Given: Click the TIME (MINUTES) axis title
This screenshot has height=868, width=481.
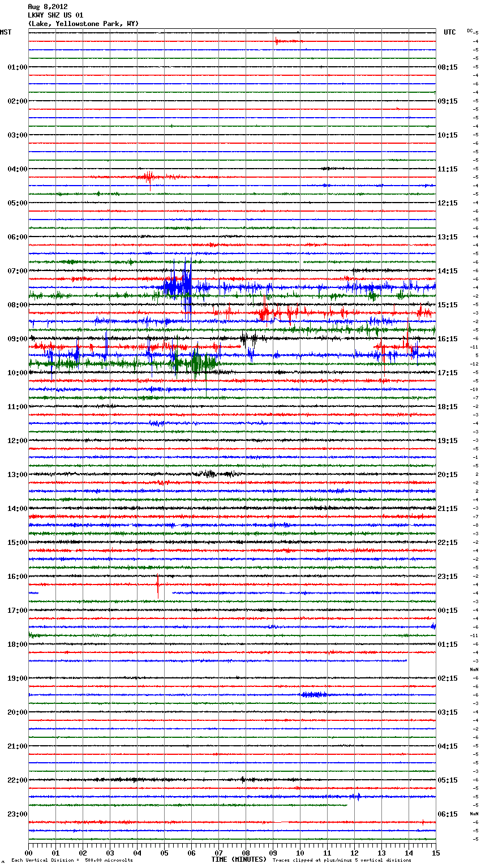Looking at the screenshot, I should [239, 860].
